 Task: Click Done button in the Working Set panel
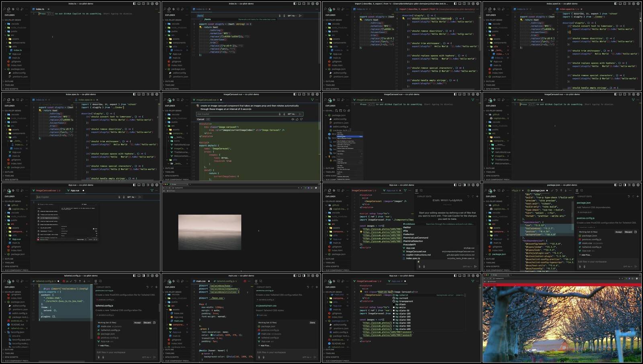tap(312, 323)
